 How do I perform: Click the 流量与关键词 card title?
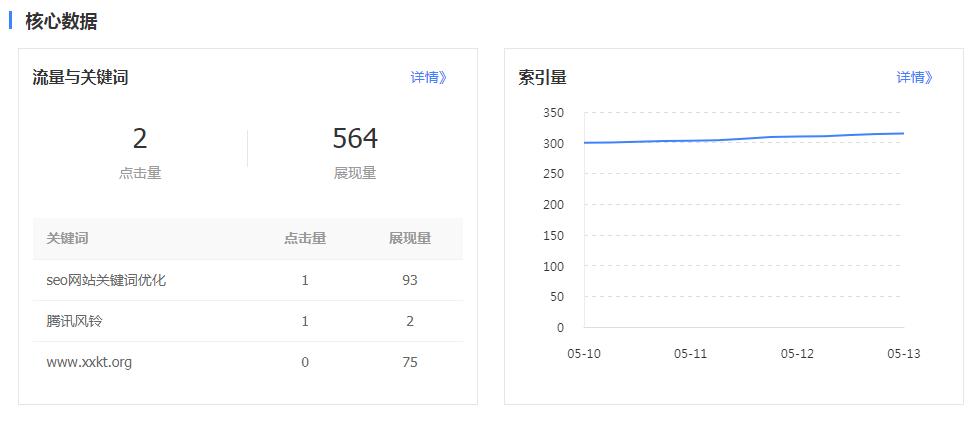coord(80,77)
